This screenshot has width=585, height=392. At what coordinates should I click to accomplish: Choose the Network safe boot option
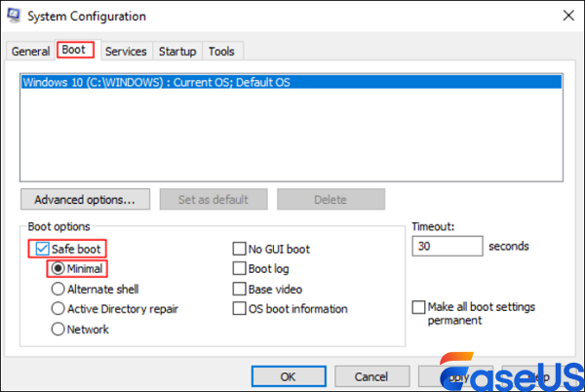click(x=58, y=330)
